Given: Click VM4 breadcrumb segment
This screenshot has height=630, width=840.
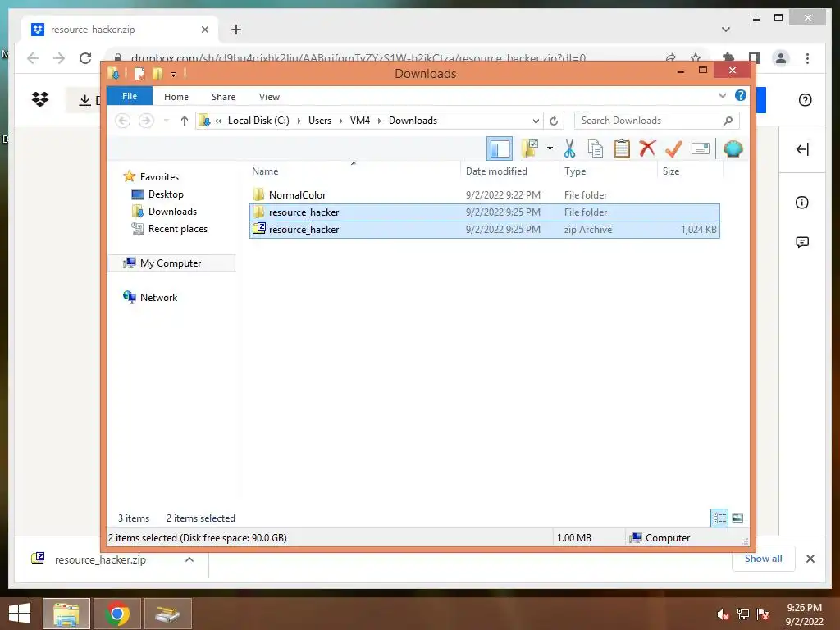Looking at the screenshot, I should [360, 121].
